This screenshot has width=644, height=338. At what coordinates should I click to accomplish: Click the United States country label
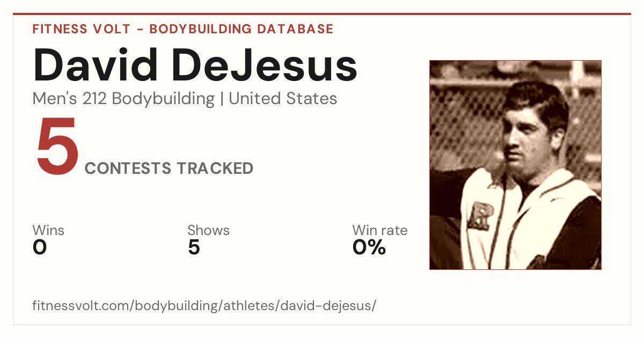pos(283,99)
